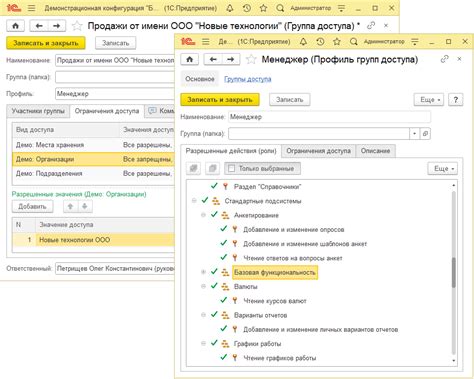Collapse the Стандартные подсистемы tree node
Screen dimensions: 474x379
point(194,201)
